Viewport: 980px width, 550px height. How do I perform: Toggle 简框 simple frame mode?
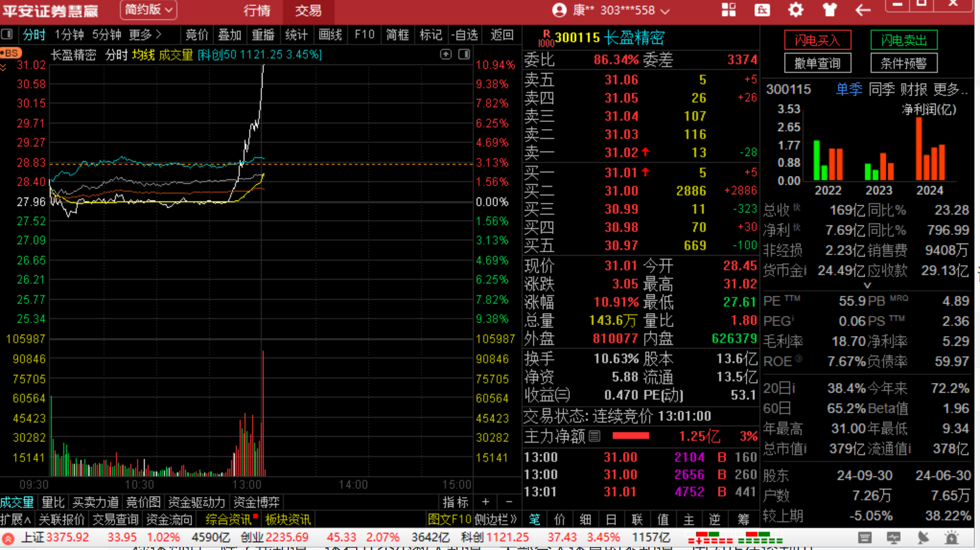(x=397, y=34)
